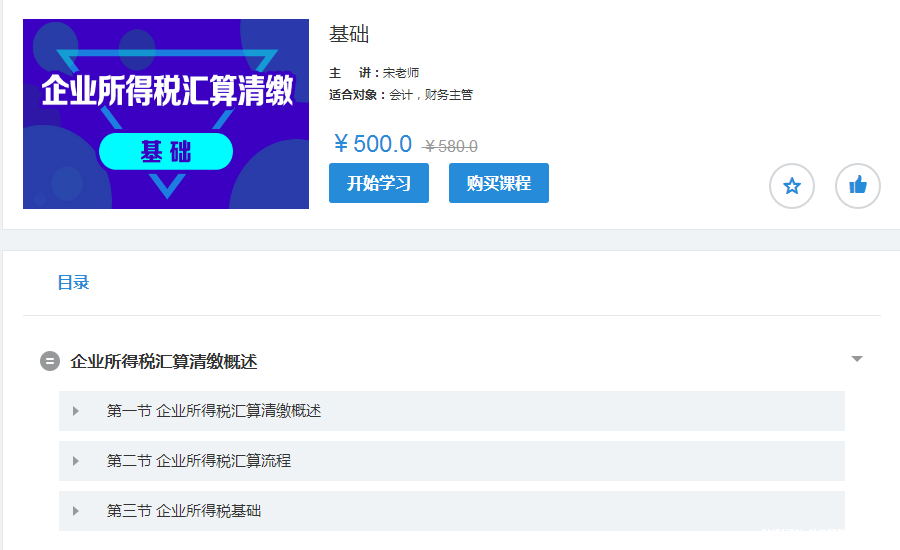Click the 企业所得税汇算清缴概述 chapter title
900x550 pixels.
[164, 361]
